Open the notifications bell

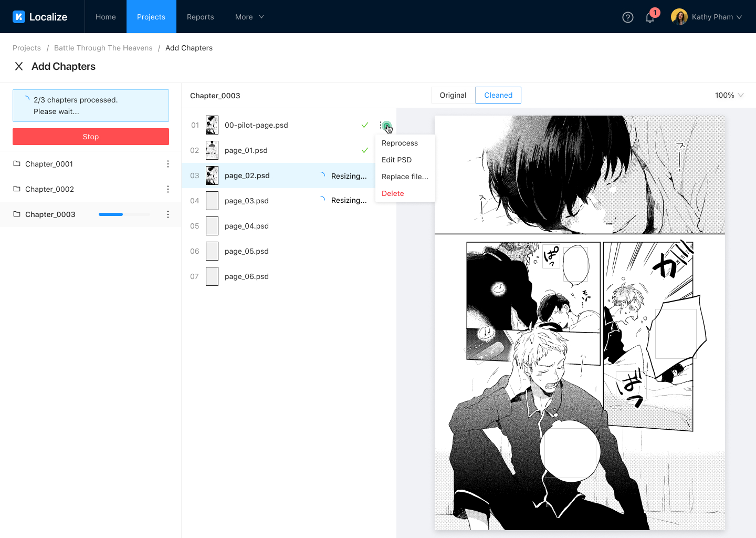pos(650,17)
